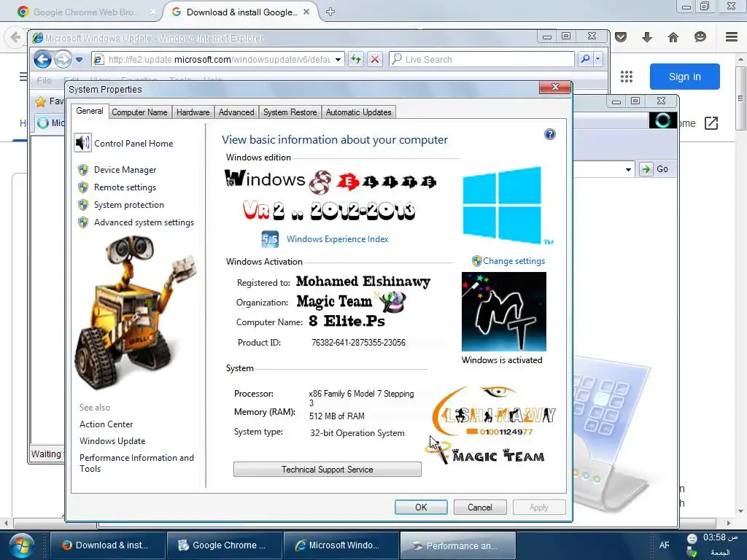Click the Magic Team MT logo image
Image resolution: width=747 pixels, height=560 pixels.
pyautogui.click(x=504, y=311)
